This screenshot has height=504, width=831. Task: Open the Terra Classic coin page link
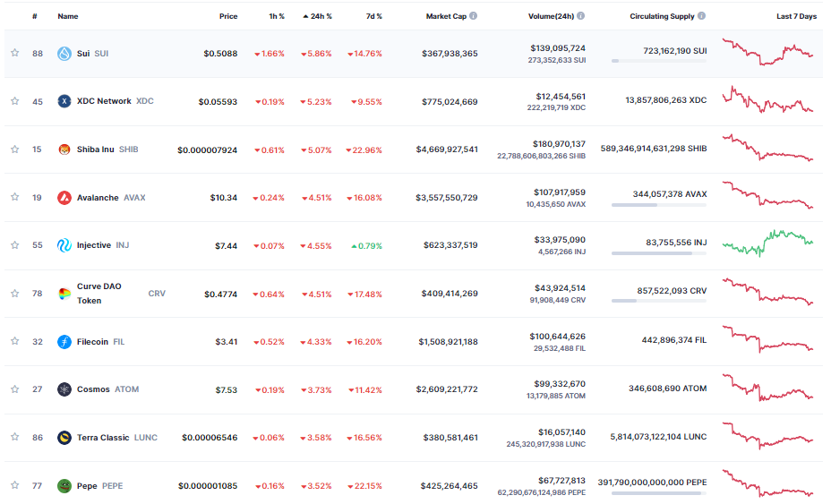[103, 438]
